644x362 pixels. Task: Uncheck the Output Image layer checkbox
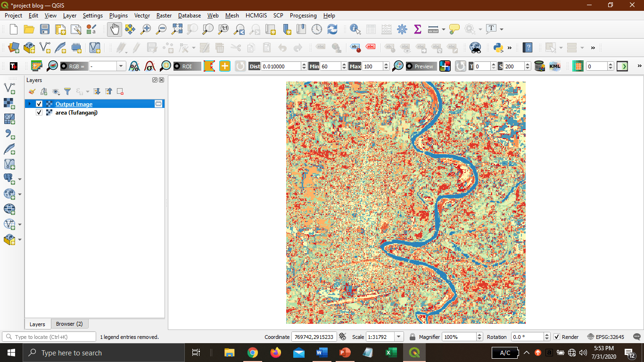coord(39,104)
